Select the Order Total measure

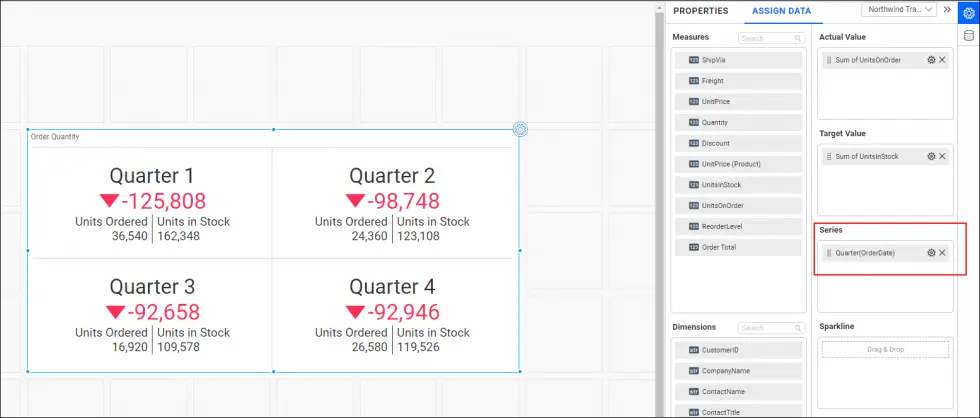738,247
